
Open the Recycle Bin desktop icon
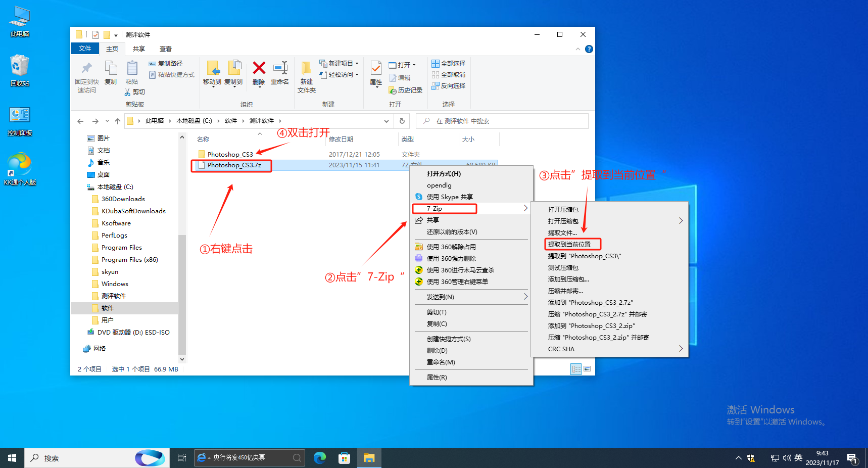coord(20,71)
